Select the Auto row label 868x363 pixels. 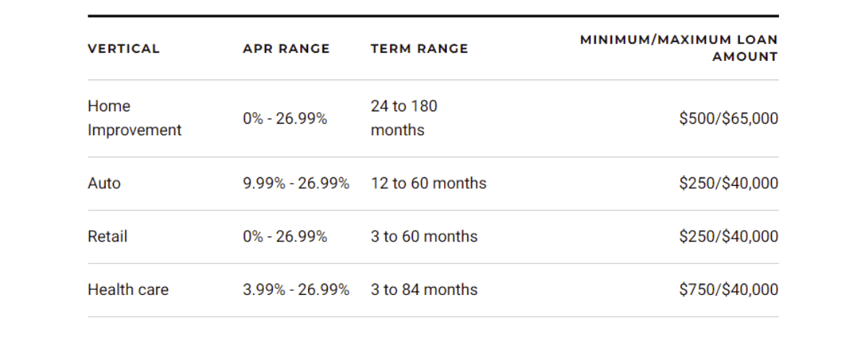click(104, 184)
